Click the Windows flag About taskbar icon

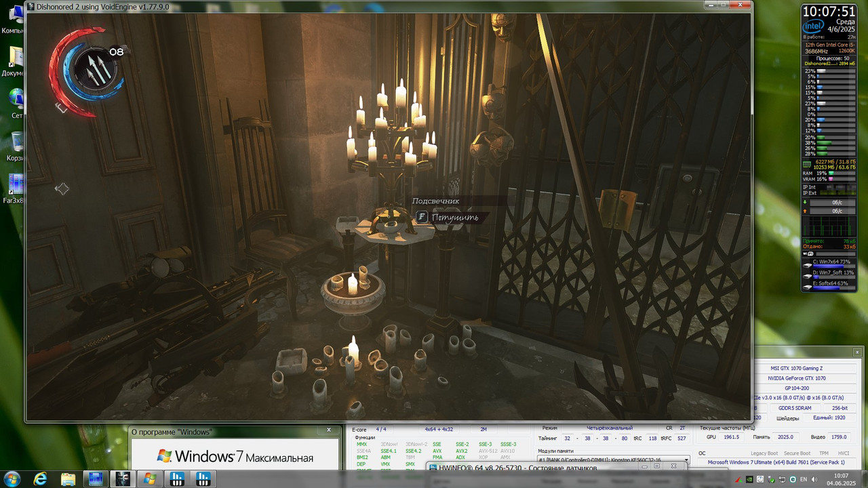pos(150,479)
